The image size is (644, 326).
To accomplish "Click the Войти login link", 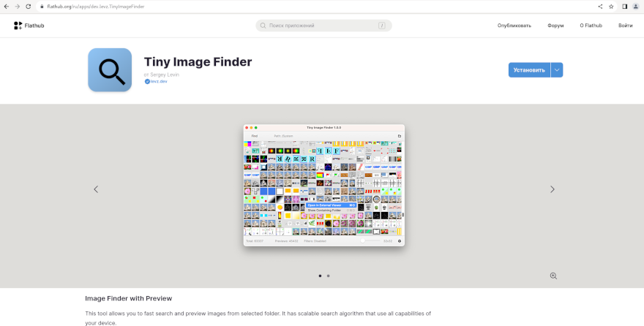I will pos(625,26).
